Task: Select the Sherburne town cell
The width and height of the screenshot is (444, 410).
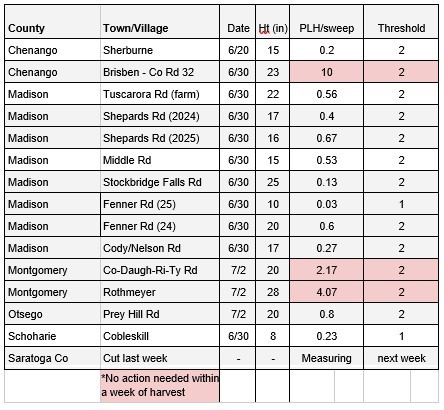Action: point(160,50)
